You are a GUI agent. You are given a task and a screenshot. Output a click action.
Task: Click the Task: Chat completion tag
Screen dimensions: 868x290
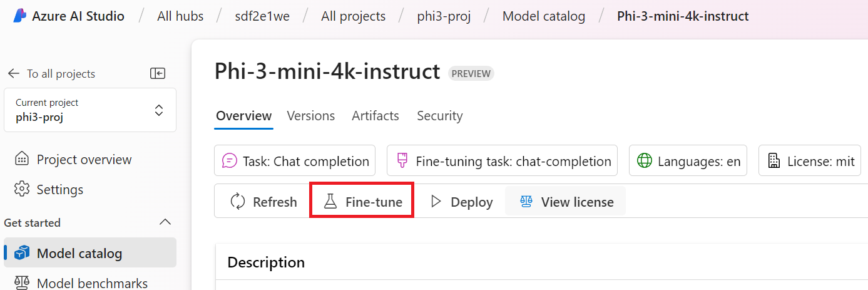coord(295,161)
